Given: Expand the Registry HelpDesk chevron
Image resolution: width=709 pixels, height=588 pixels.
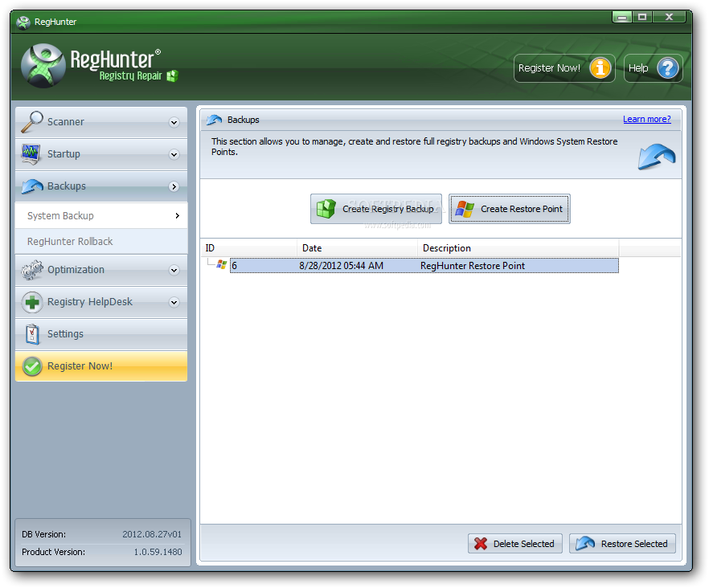Looking at the screenshot, I should (174, 302).
